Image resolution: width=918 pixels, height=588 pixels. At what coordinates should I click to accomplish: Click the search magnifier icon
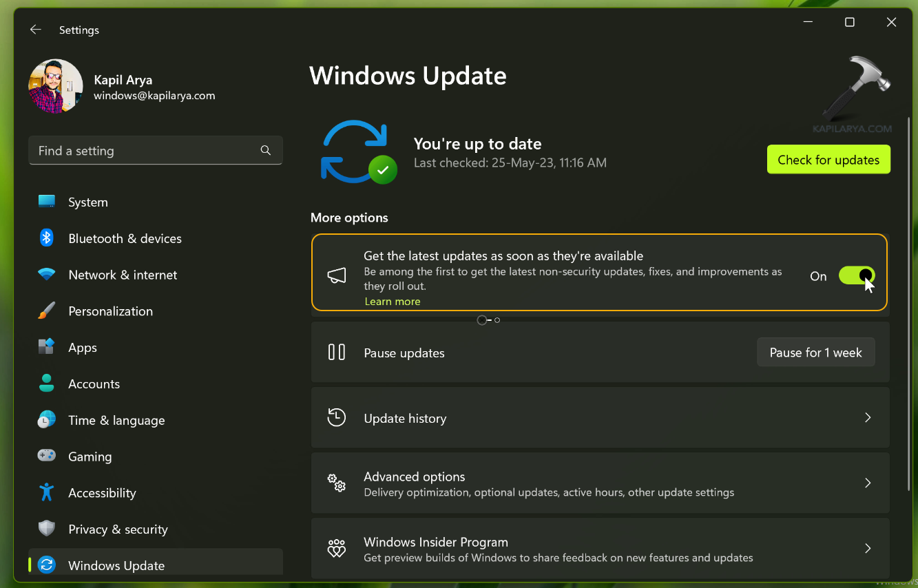[266, 151]
